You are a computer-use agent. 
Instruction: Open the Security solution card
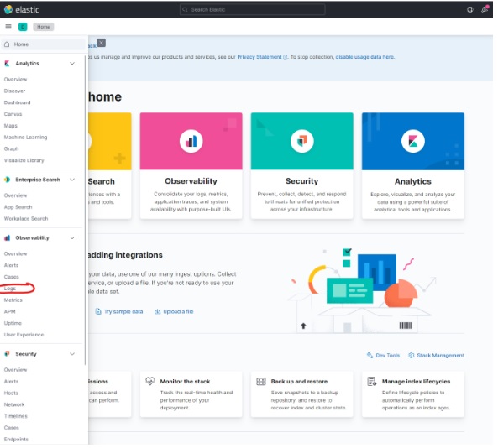pos(302,165)
